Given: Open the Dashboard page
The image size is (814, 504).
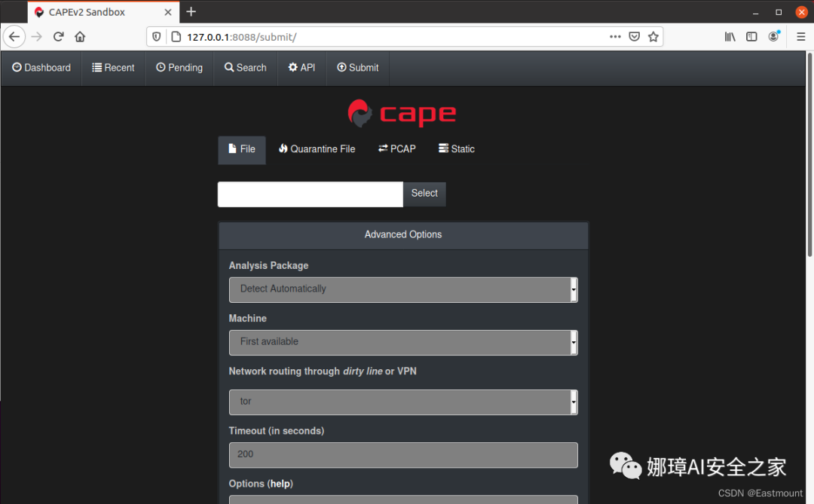Looking at the screenshot, I should (x=41, y=68).
